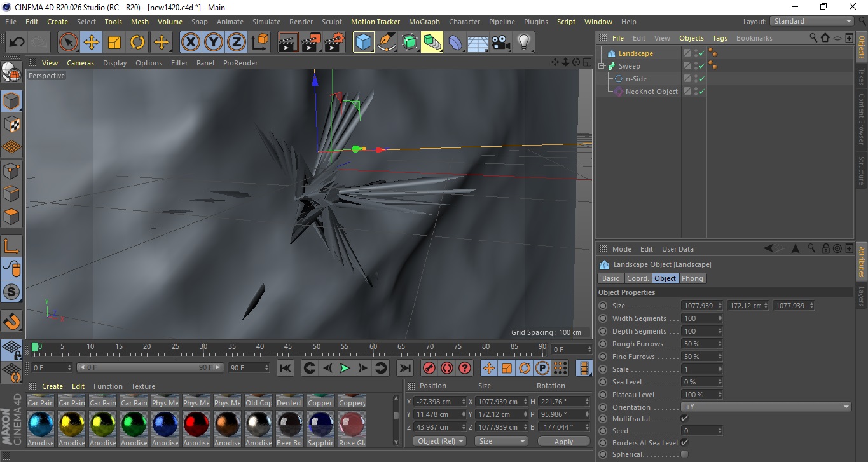868x462 pixels.
Task: Add a Cube primitive object
Action: click(x=363, y=43)
